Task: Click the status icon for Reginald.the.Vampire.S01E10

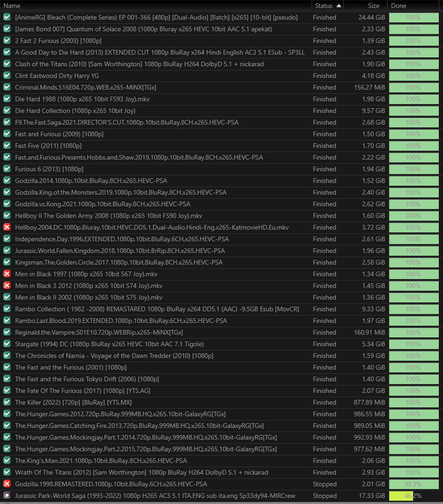Action: (7, 332)
